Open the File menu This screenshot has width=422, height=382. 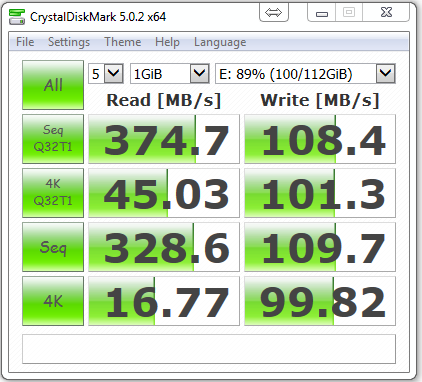tap(25, 42)
